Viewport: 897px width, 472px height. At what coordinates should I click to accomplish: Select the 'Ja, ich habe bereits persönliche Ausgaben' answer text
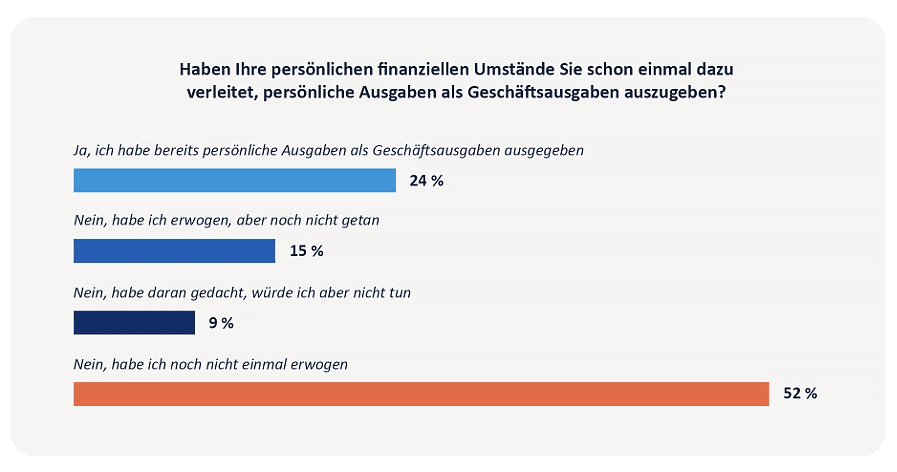click(x=328, y=150)
